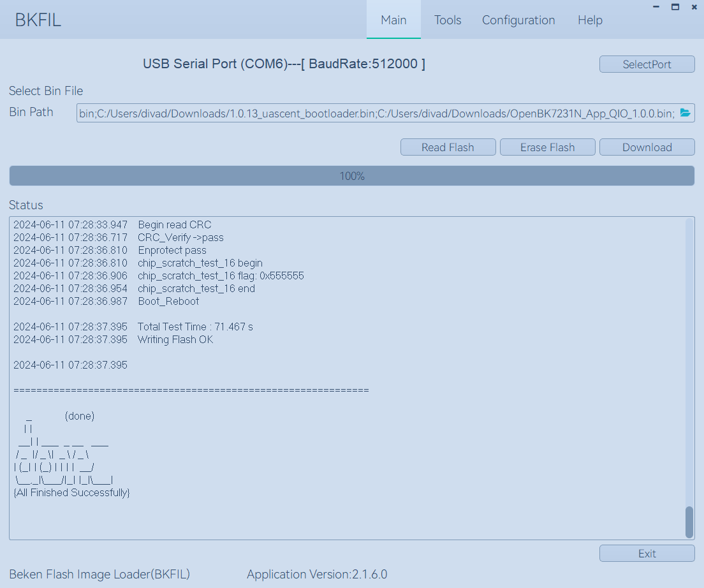
Task: Click the BKFIL logo text in title bar
Action: point(38,20)
